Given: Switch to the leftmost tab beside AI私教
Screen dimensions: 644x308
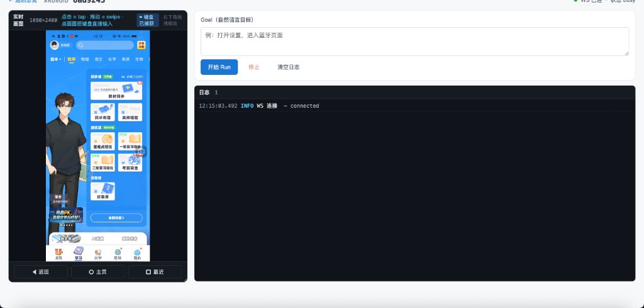Looking at the screenshot, I should (65, 239).
